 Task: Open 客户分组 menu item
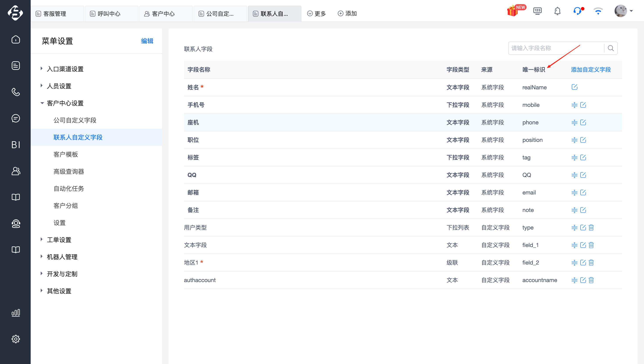(65, 206)
